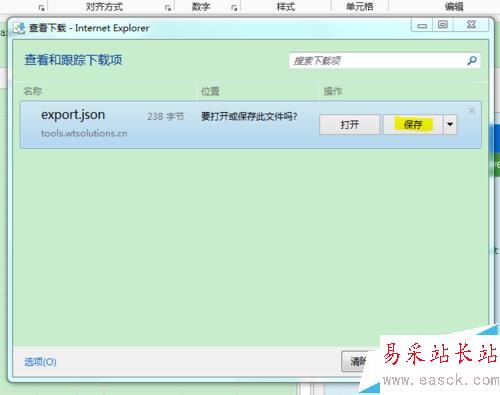Open the Number (数字) group dialog launcher
Image resolution: width=500 pixels, height=395 pixels.
pos(234,8)
